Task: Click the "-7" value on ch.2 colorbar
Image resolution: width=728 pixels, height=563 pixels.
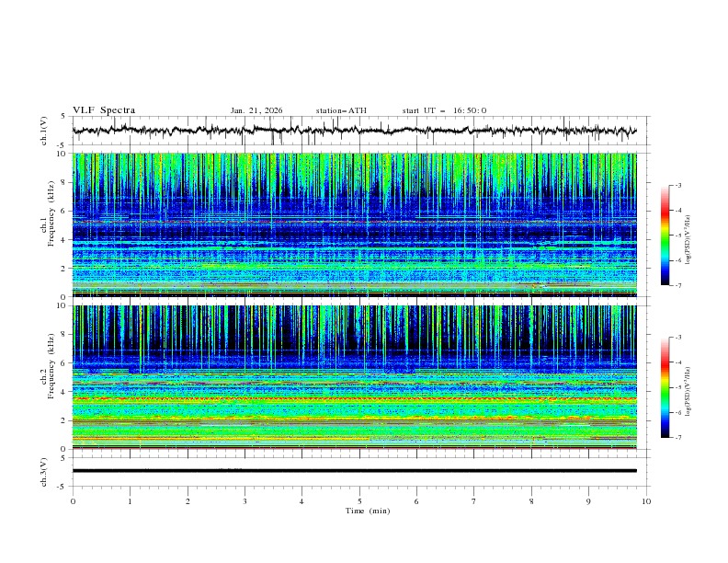Action: pos(678,437)
